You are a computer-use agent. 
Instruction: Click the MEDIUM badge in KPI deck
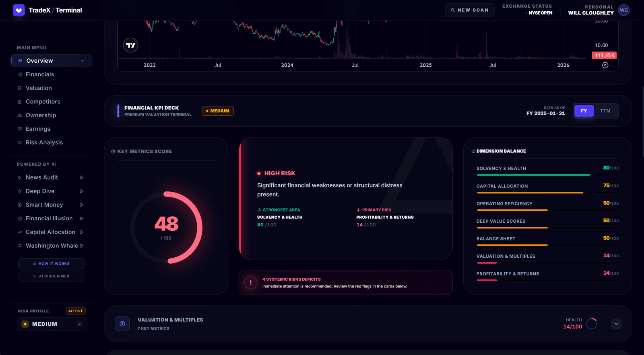pos(218,111)
